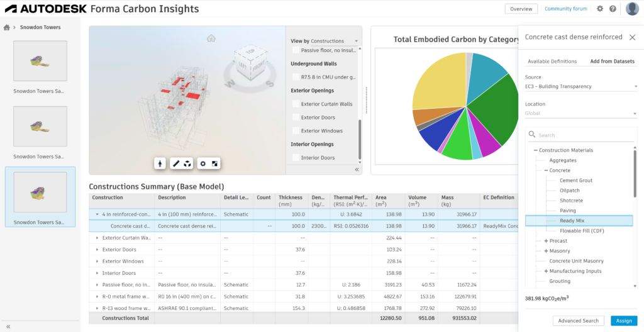Select Concrete Unit Masonry tree item
644x332 pixels.
576,261
